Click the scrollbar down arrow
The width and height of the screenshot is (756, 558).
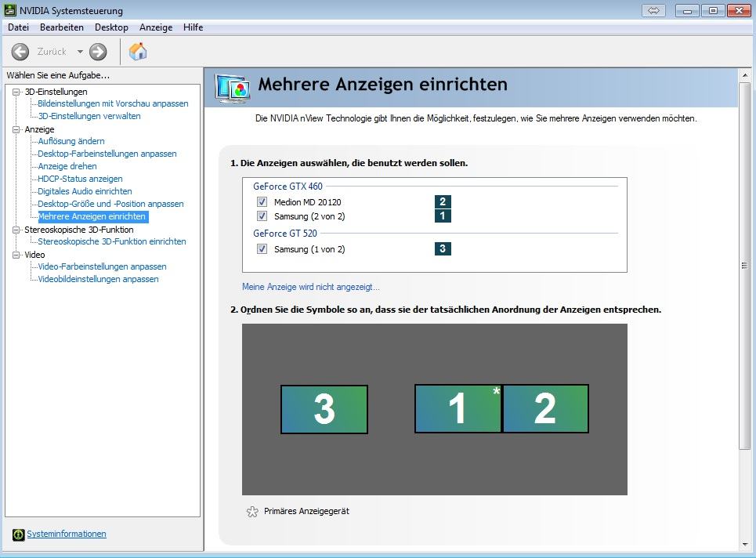[744, 545]
